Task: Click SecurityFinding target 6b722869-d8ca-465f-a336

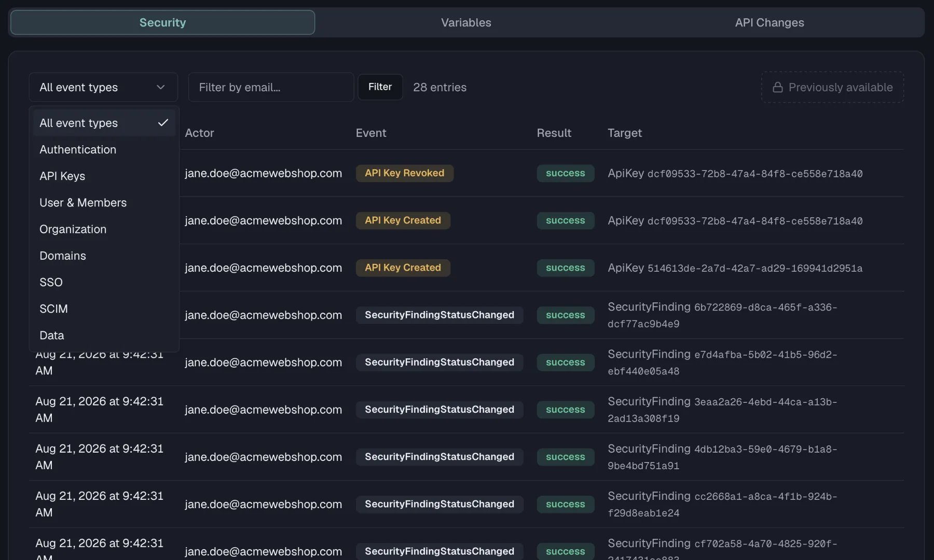Action: (x=722, y=315)
